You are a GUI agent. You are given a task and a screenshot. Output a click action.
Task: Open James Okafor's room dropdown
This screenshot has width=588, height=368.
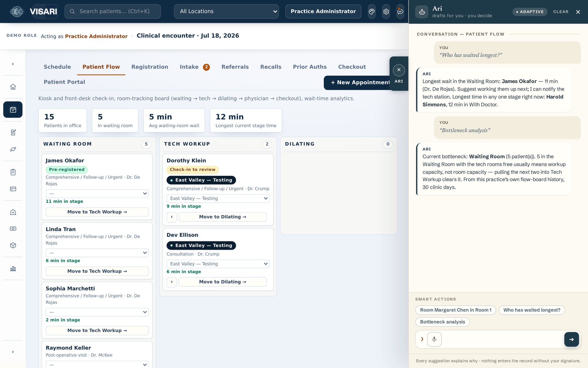[97, 194]
